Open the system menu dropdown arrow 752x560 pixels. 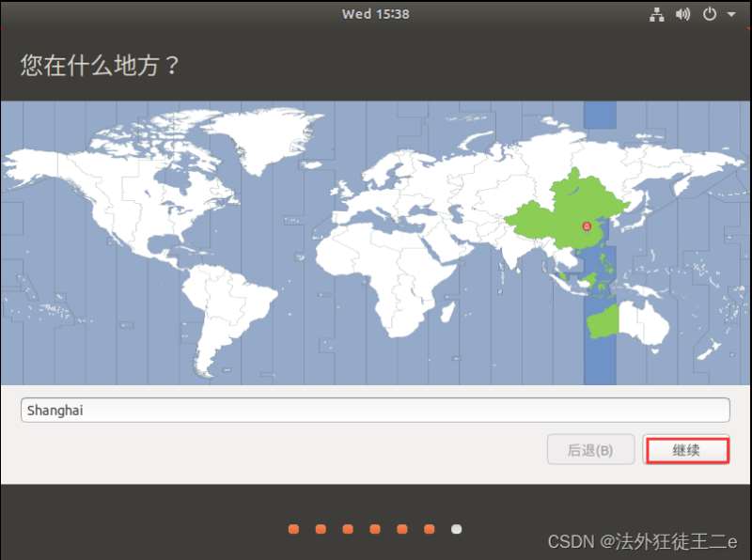[x=730, y=14]
